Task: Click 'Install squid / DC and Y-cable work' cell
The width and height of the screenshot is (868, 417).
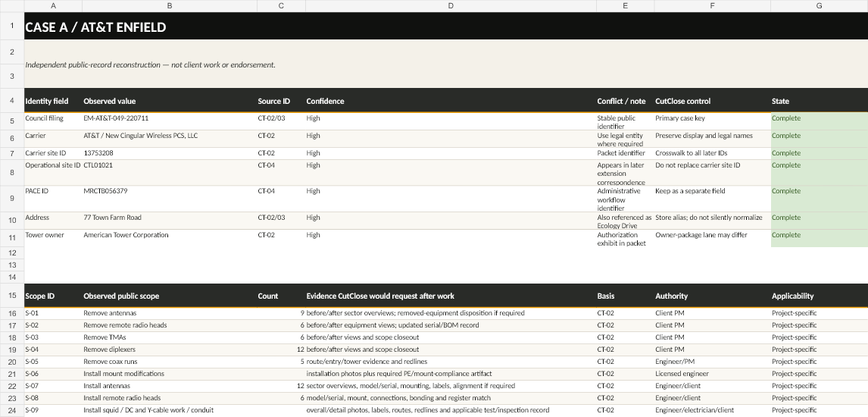Action: point(170,410)
